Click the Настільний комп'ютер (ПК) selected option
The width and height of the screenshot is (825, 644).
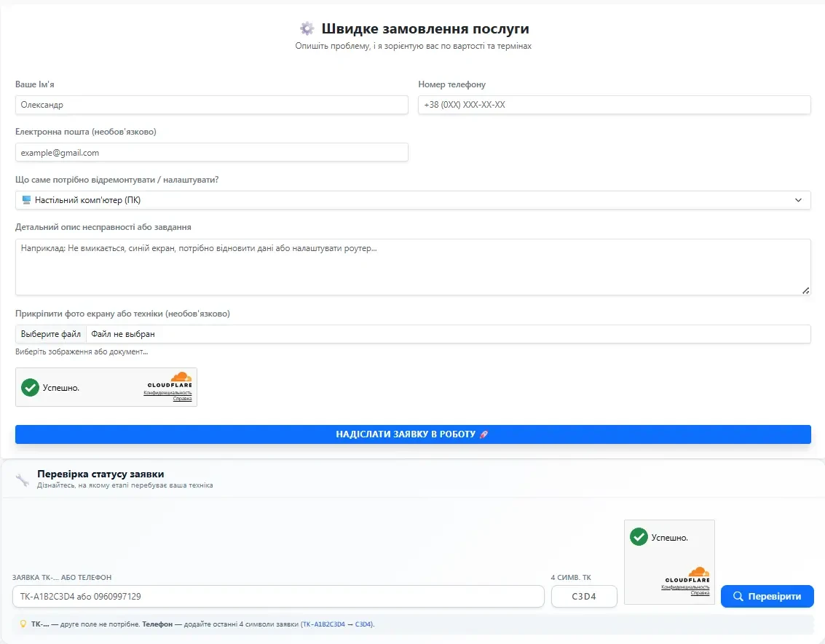pos(87,200)
